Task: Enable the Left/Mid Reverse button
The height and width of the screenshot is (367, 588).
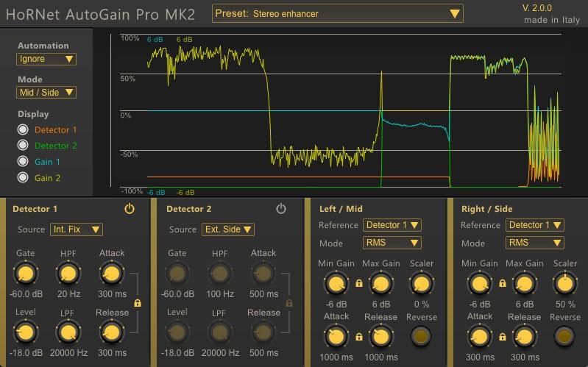Action: (421, 337)
